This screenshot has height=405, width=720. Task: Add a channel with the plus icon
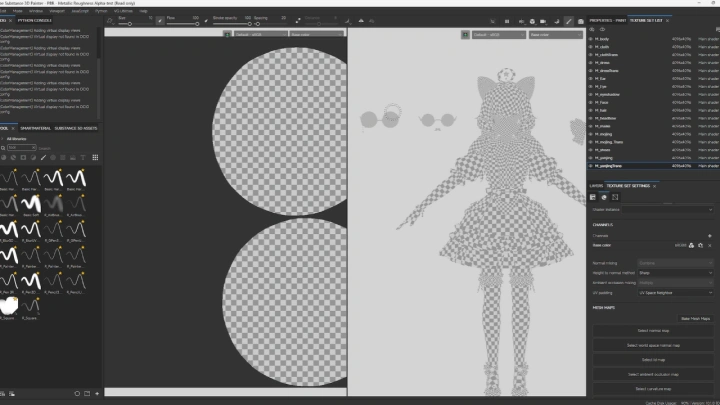709,236
